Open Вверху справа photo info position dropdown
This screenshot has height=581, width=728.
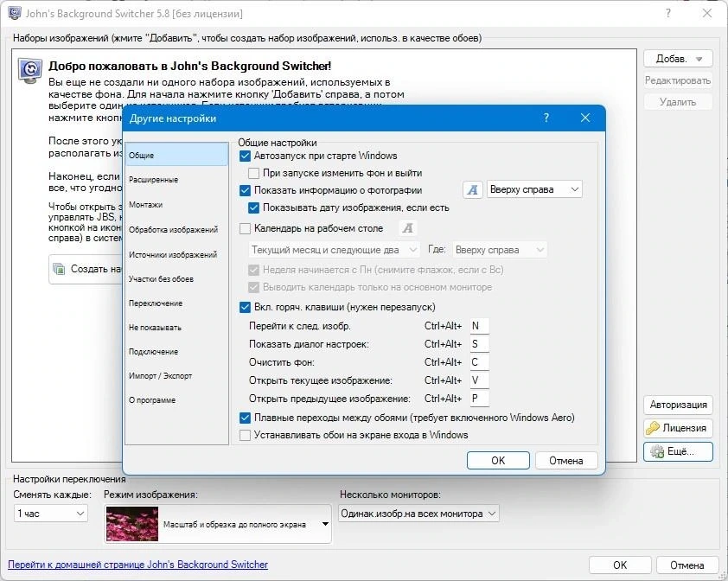[x=534, y=189]
